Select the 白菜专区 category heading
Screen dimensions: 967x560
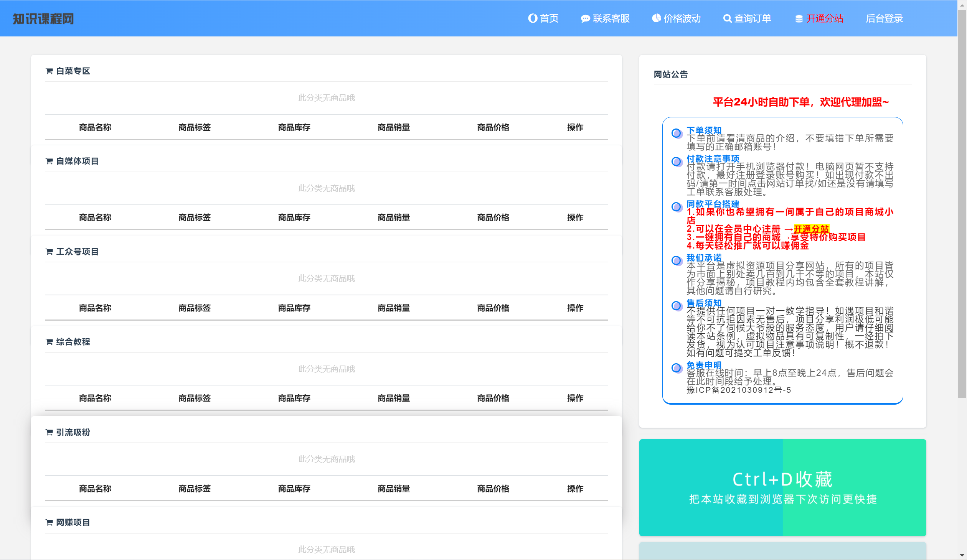73,71
